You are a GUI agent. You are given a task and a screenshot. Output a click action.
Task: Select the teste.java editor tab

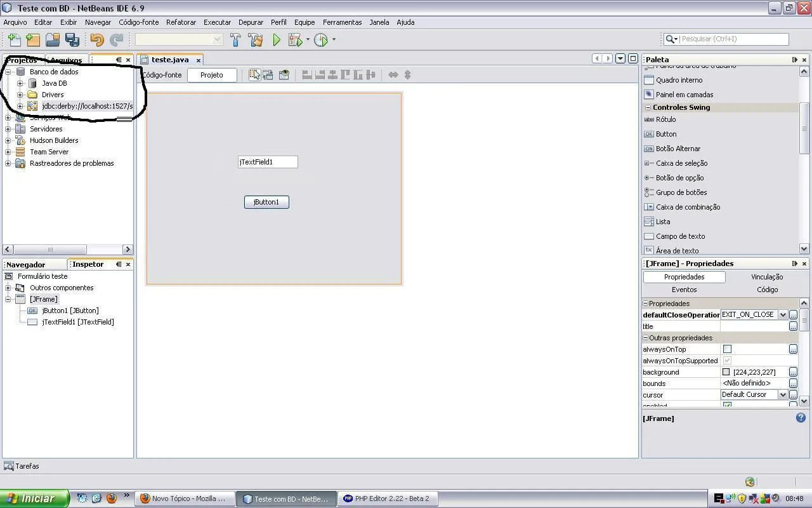[170, 60]
